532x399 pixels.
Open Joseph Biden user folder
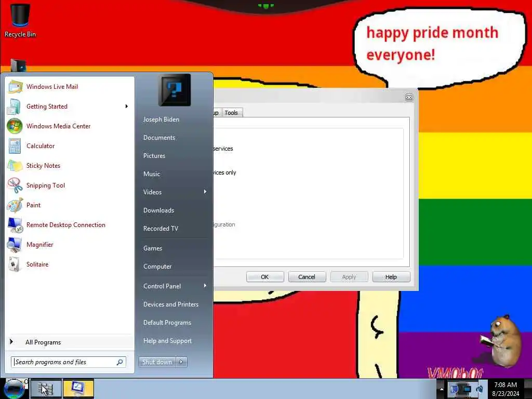[x=161, y=119]
